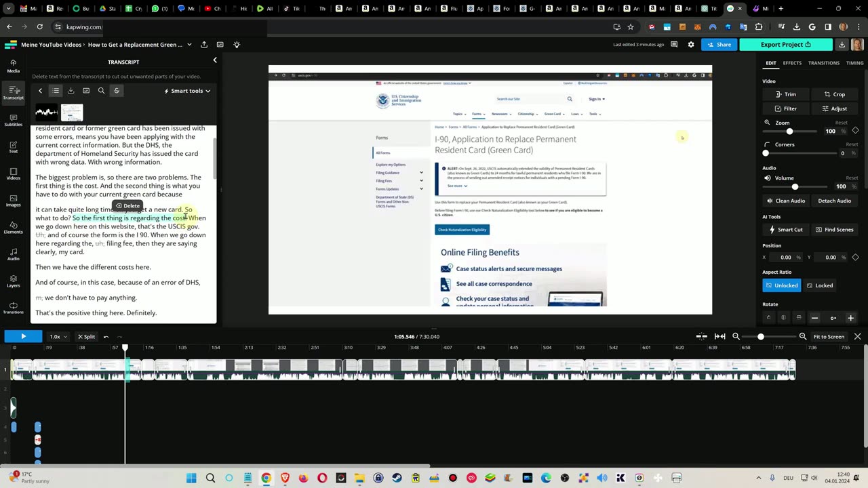Delete the selected transcript text
Viewport: 868px width, 488px height.
127,206
